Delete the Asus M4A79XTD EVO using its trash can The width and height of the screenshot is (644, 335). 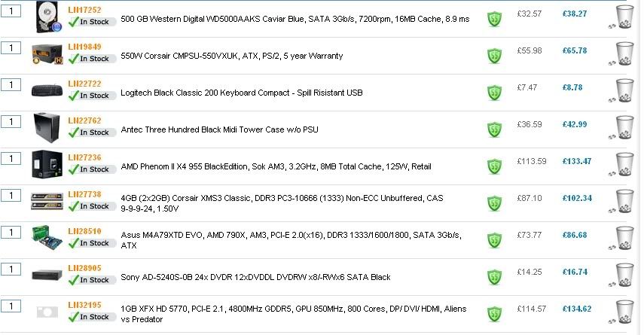[624, 240]
